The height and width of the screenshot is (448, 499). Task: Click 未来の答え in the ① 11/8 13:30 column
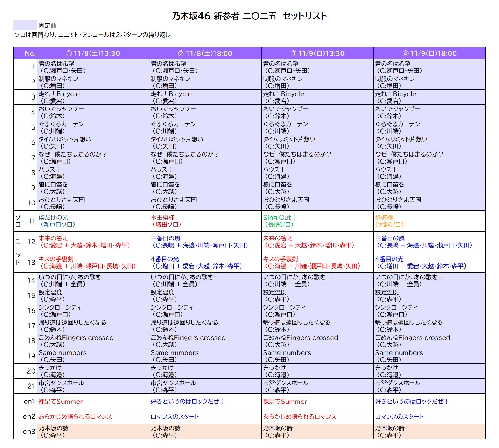point(93,242)
